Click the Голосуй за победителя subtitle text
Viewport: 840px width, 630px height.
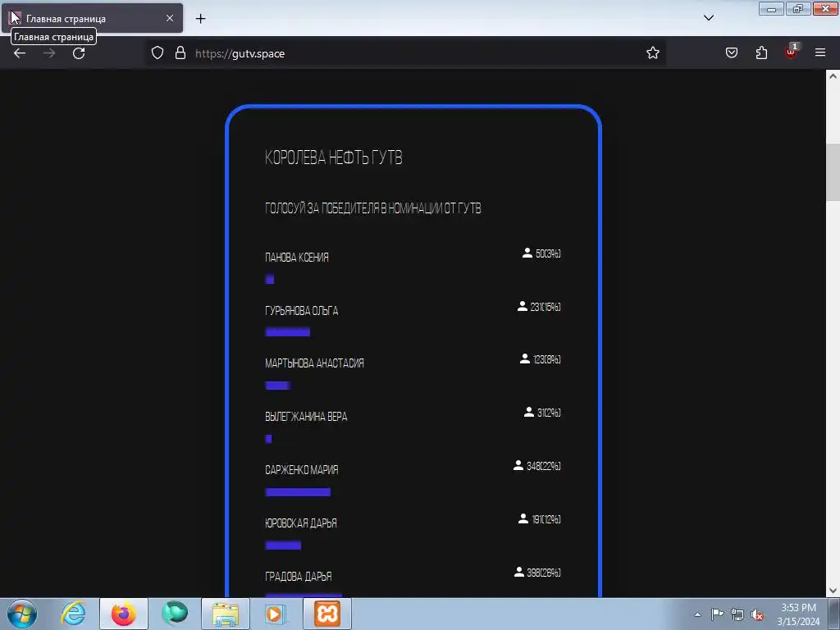tap(373, 208)
